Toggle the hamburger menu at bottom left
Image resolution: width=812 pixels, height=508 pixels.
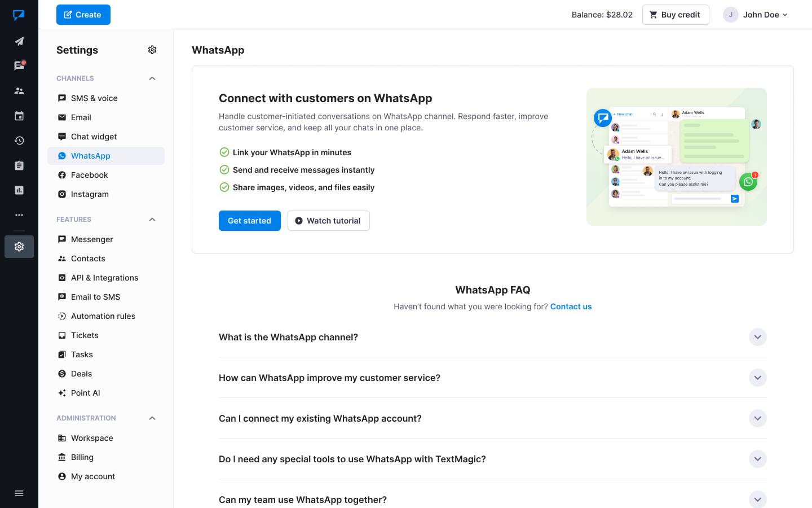coord(19,493)
